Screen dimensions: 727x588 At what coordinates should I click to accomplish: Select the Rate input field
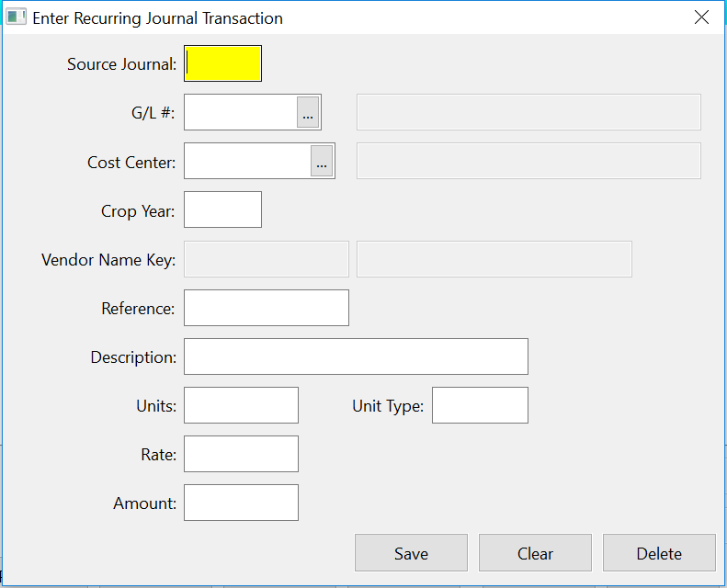242,454
